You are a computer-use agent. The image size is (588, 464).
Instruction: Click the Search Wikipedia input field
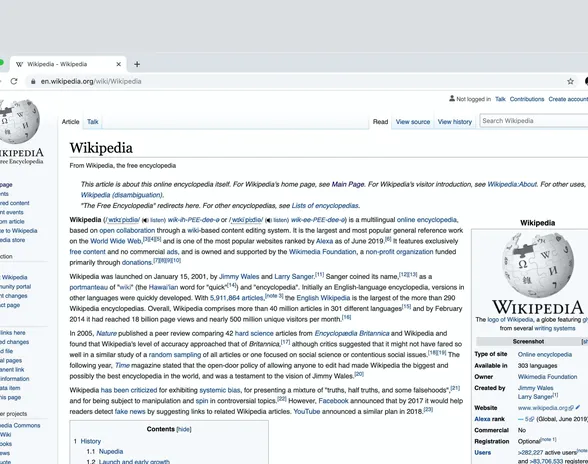click(x=534, y=121)
